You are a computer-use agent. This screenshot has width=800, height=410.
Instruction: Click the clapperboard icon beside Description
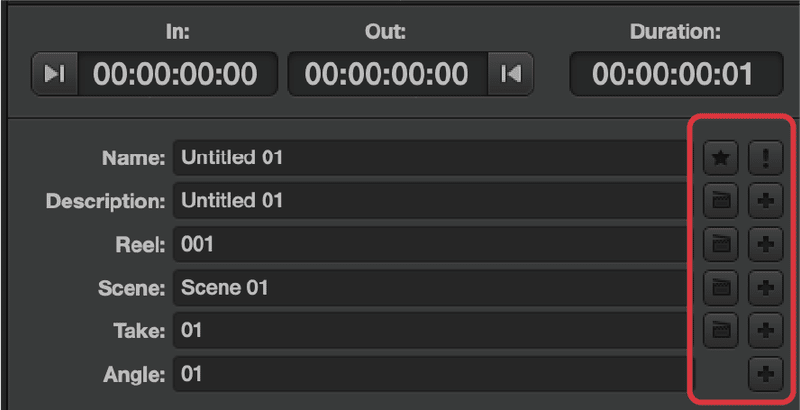[x=720, y=201]
